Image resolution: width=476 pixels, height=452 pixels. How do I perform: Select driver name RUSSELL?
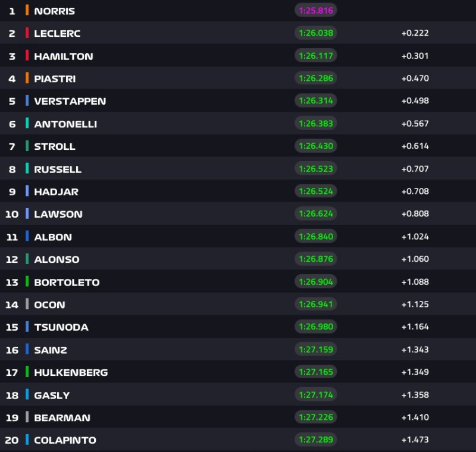(x=58, y=169)
